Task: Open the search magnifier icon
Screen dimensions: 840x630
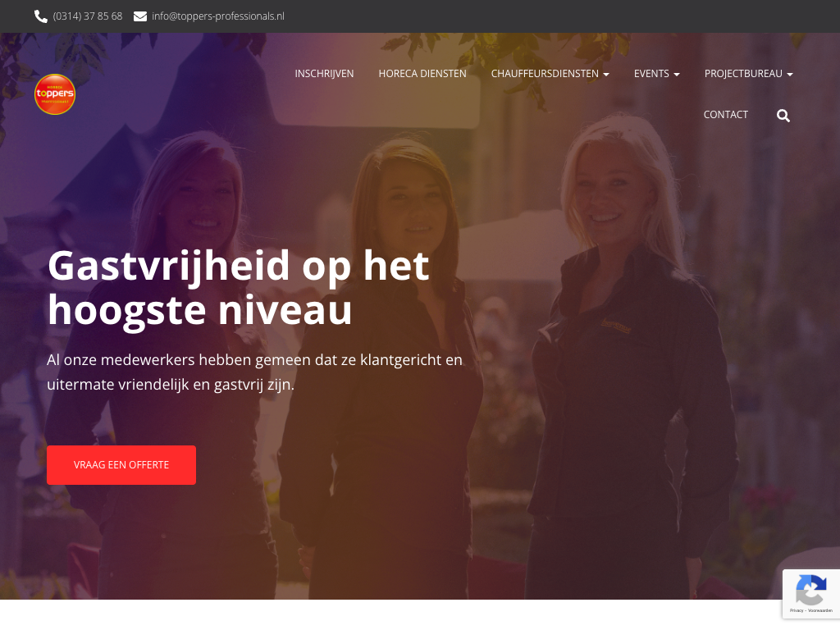Action: click(783, 115)
